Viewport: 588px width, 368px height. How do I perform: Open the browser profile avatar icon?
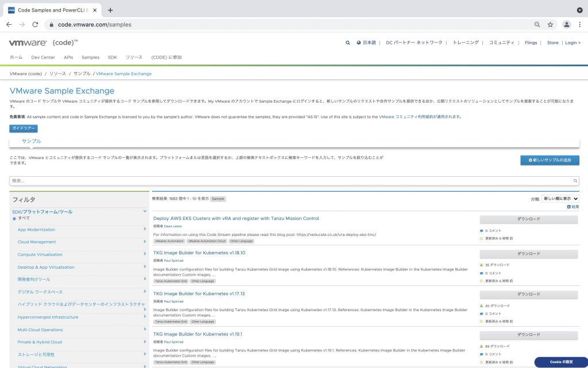tap(567, 25)
